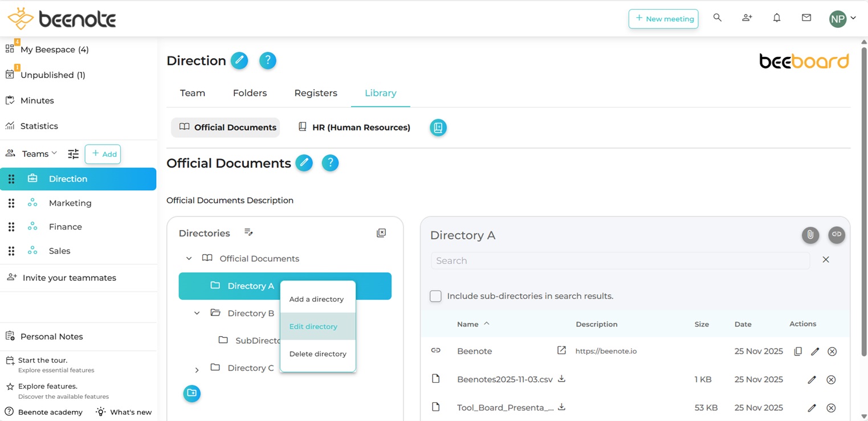This screenshot has height=421, width=868.
Task: Enable include sub-directories in search results
Action: [435, 296]
